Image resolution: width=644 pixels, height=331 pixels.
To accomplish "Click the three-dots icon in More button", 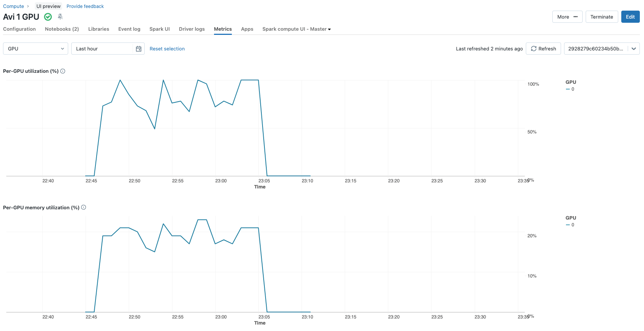I will click(575, 17).
